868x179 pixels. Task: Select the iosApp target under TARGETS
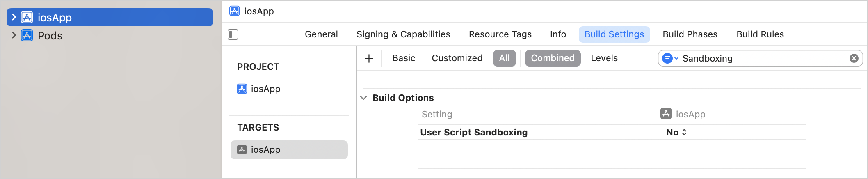[289, 150]
